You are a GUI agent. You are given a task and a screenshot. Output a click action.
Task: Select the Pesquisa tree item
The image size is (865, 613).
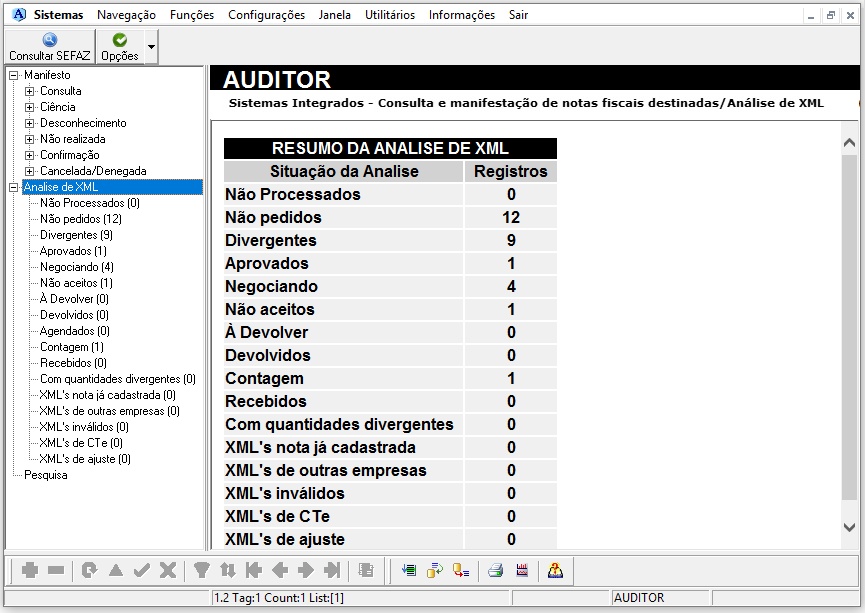point(46,475)
